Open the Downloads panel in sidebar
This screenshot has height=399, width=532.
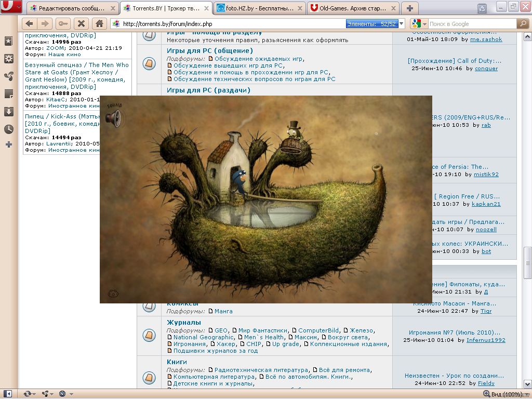(x=8, y=112)
